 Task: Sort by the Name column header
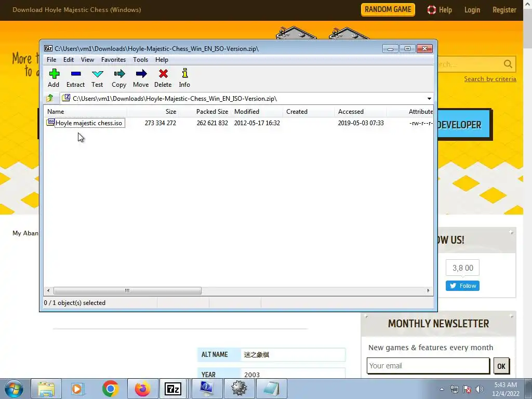pos(85,112)
